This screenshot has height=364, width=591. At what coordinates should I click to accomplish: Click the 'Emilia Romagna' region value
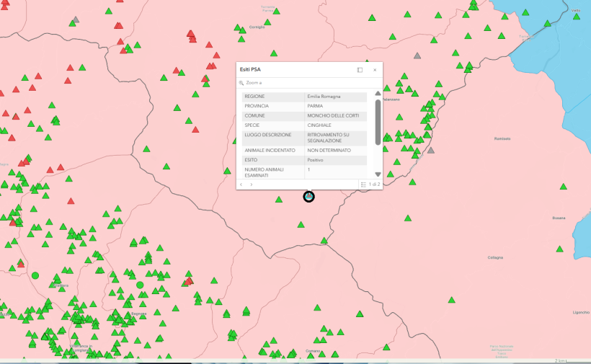click(x=324, y=97)
